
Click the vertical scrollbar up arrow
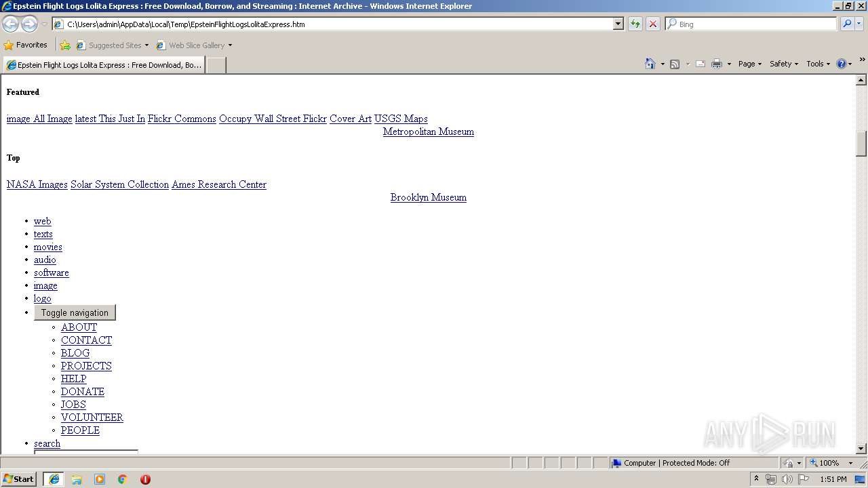(x=861, y=80)
